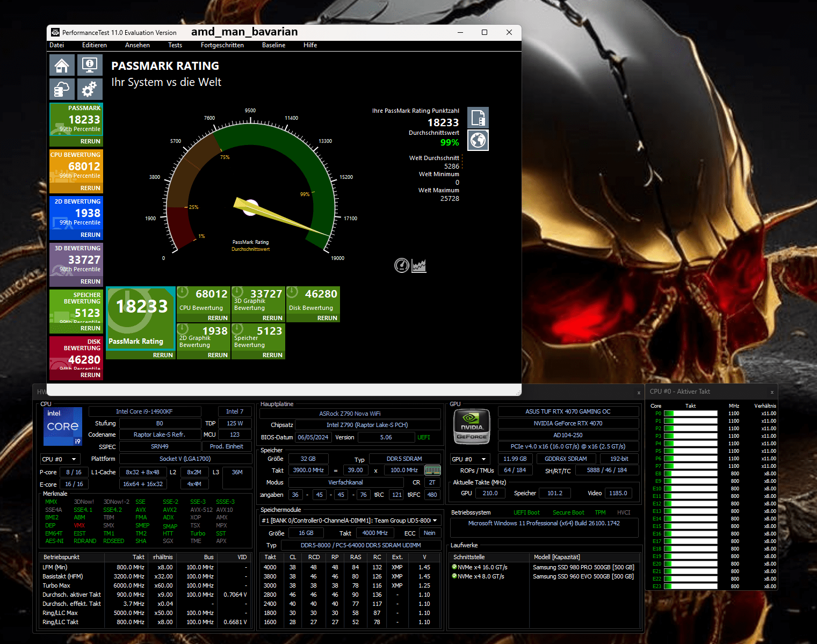Click the Turbo Max operating point row
This screenshot has height=644, width=817.
[145, 585]
